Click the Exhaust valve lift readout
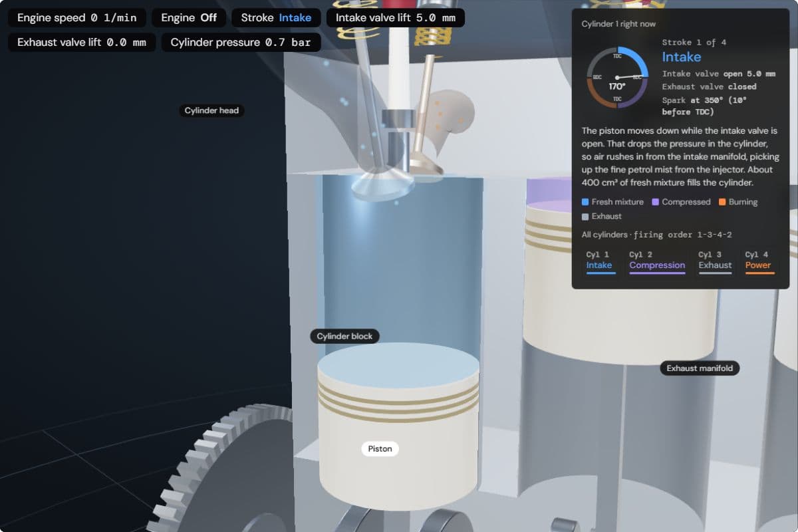798x532 pixels. tap(82, 43)
